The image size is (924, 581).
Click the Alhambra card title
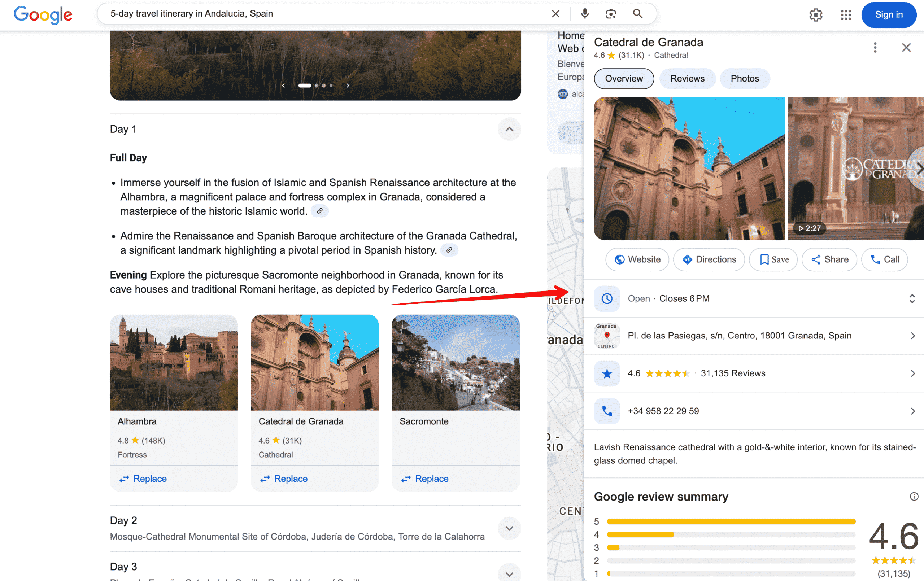point(137,421)
